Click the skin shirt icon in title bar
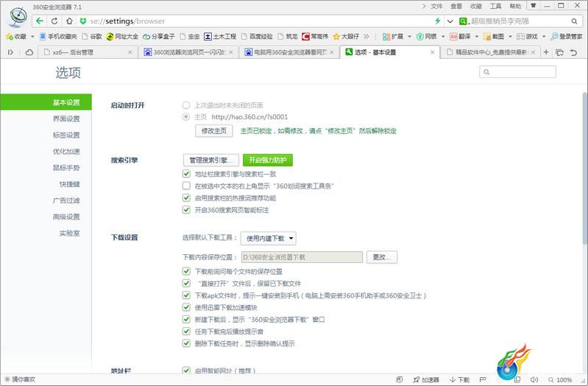This screenshot has width=588, height=386. coord(534,6)
